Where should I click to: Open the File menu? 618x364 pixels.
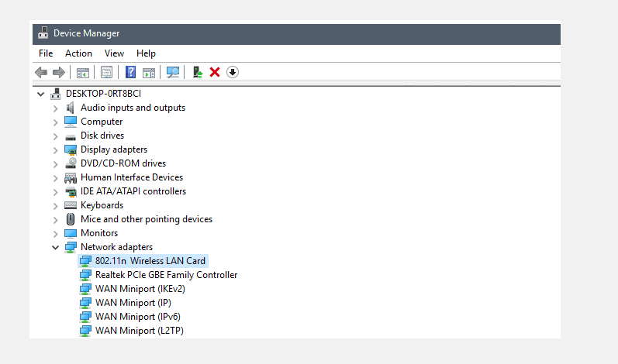pos(46,53)
